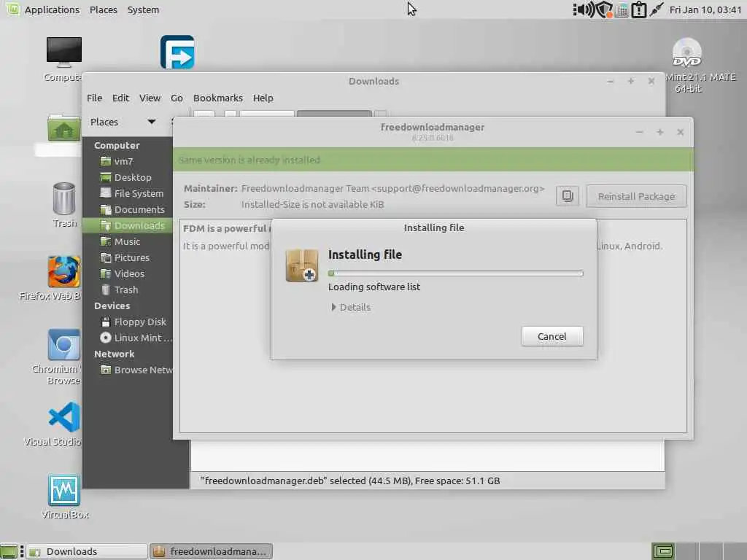Launch VirtualBox from desktop
The width and height of the screenshot is (747, 560).
pos(64,490)
